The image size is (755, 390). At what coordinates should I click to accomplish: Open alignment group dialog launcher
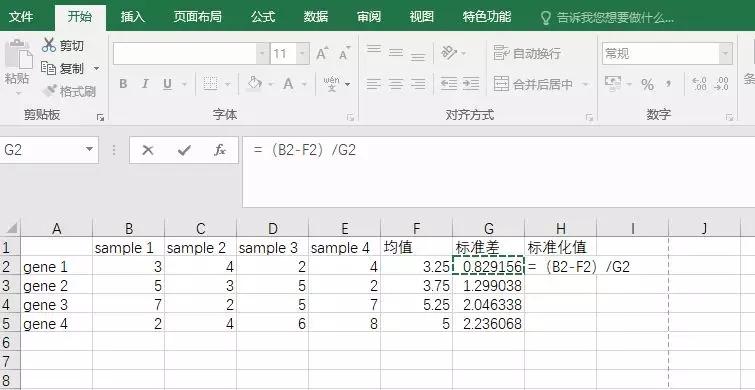(x=589, y=117)
